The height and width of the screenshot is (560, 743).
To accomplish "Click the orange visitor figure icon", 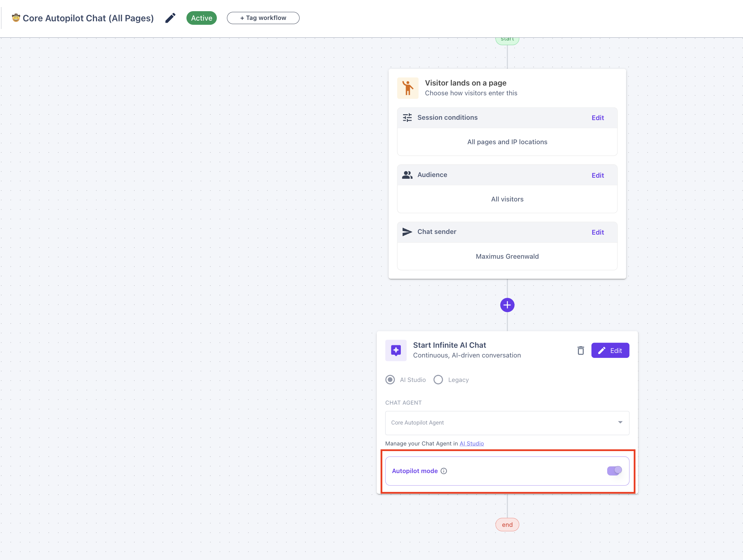I will [408, 88].
